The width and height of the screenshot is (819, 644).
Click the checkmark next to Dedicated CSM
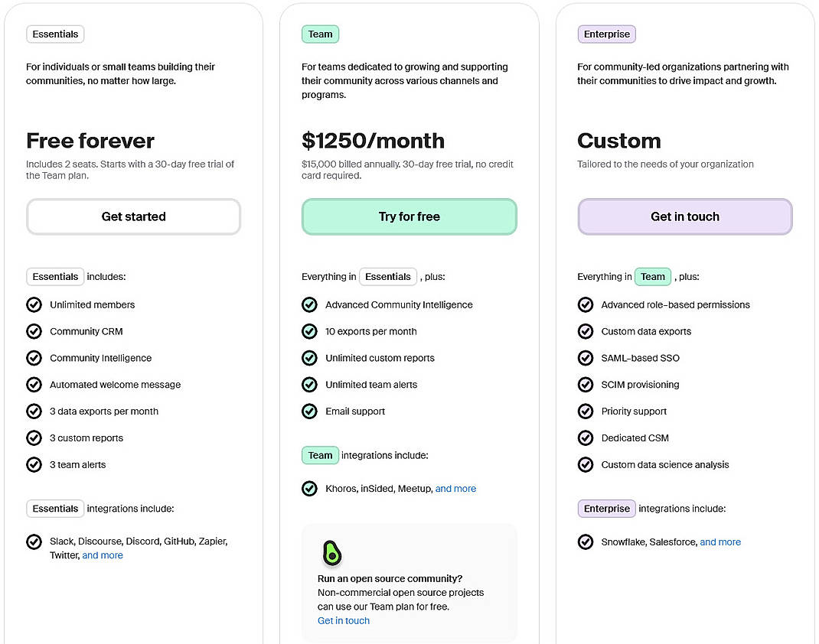click(586, 437)
